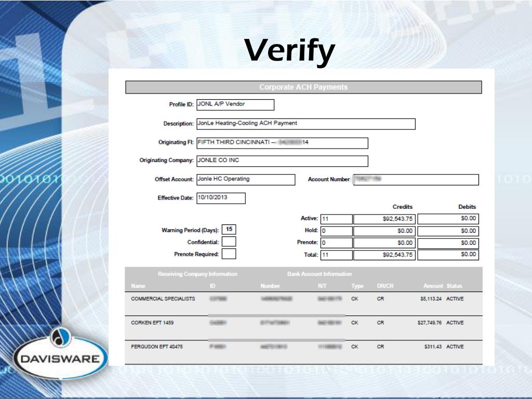Screen dimensions: 532x399
Task: Click the $27,749.76 amount cell
Action: 430,323
